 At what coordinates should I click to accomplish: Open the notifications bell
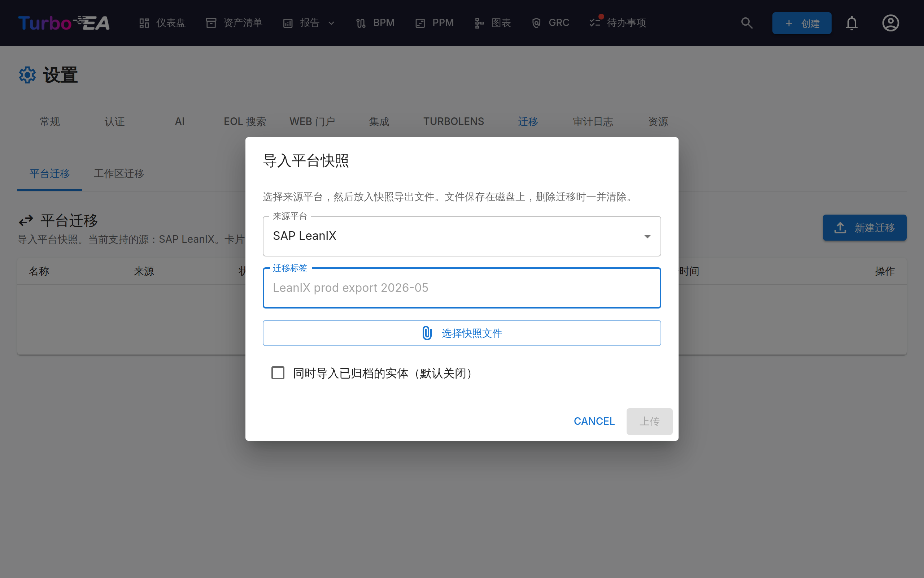coord(851,23)
